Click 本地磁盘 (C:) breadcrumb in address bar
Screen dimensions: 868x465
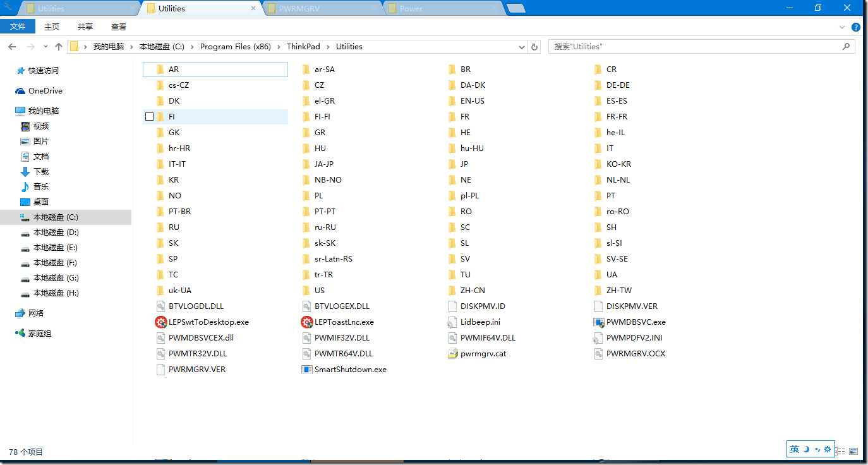(162, 47)
